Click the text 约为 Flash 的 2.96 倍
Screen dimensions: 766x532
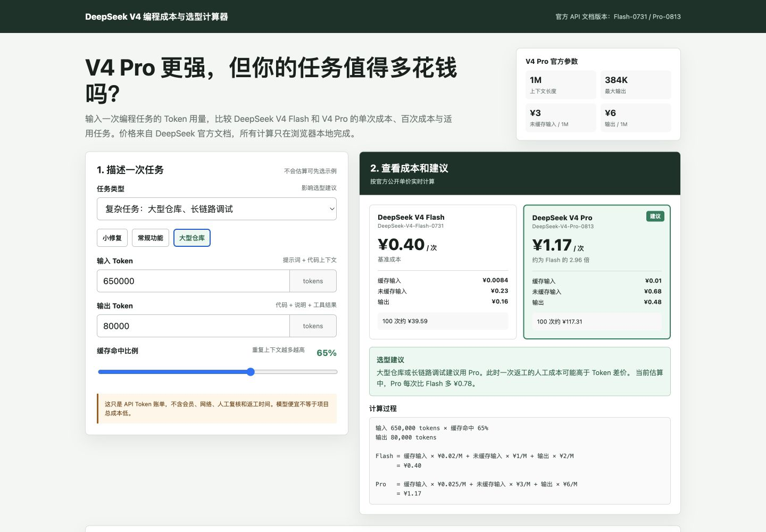(x=561, y=260)
